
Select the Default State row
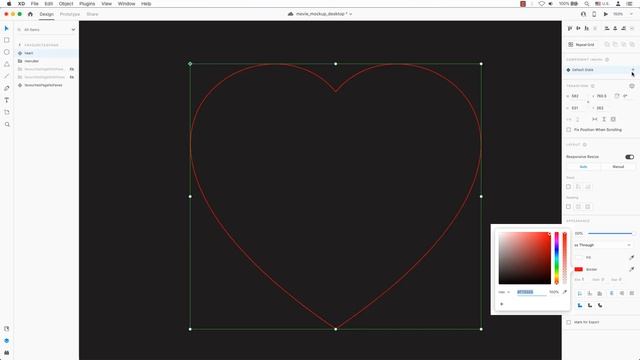coord(600,70)
